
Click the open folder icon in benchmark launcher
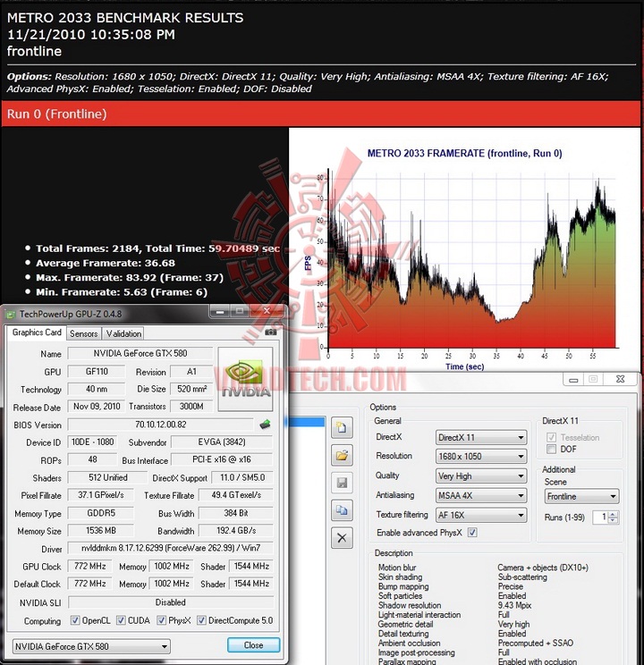click(342, 456)
